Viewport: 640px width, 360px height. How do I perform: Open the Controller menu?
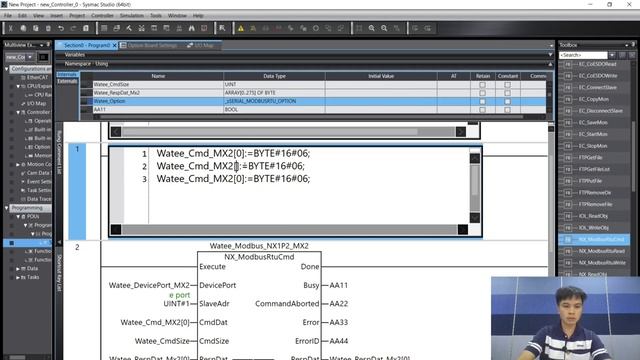coord(102,16)
